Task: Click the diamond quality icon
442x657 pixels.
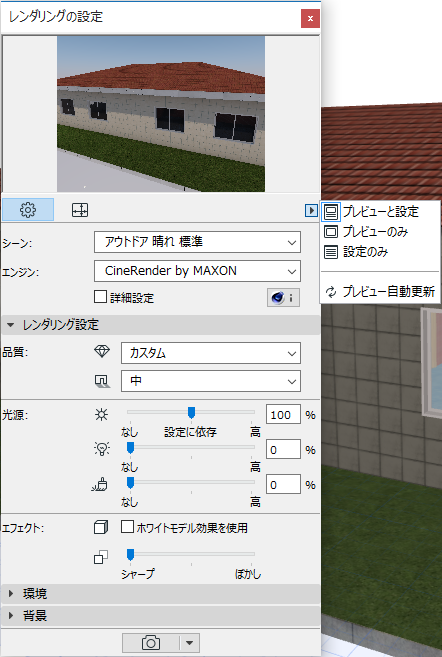Action: (102, 352)
